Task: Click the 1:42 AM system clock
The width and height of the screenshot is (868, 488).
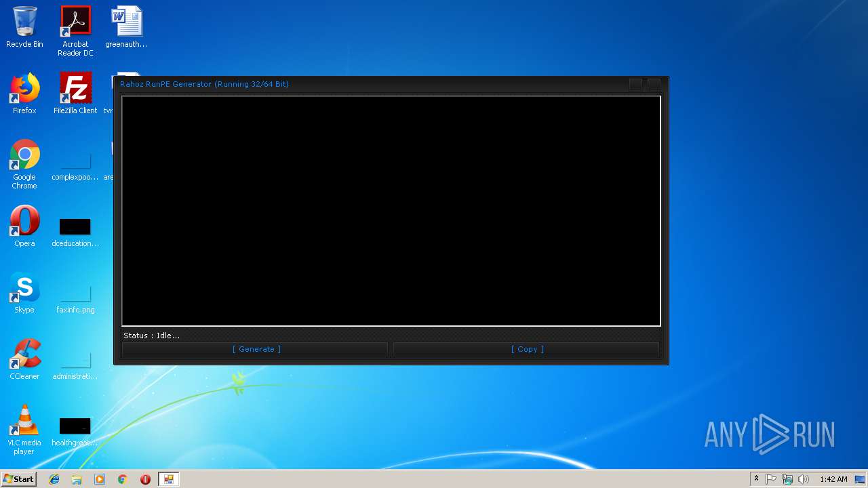Action: pyautogui.click(x=833, y=479)
